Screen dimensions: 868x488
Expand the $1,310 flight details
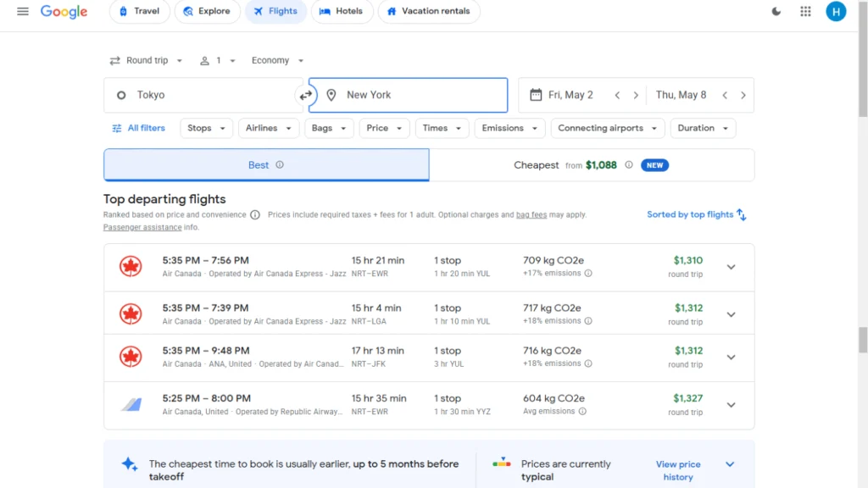pos(731,267)
